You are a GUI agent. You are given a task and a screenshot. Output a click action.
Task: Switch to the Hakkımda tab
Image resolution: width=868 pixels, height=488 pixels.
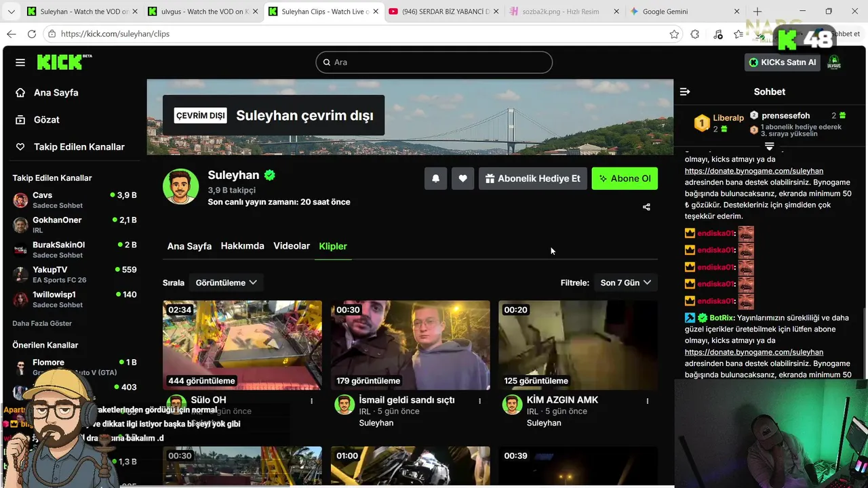(242, 246)
